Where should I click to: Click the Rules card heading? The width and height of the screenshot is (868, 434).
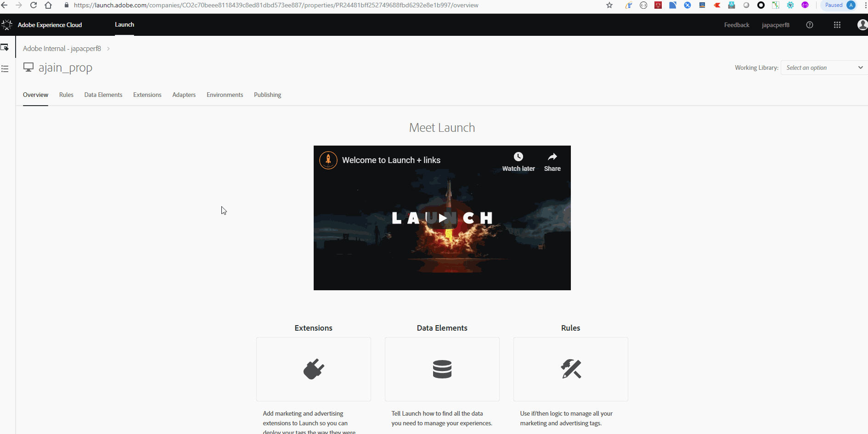pyautogui.click(x=571, y=328)
